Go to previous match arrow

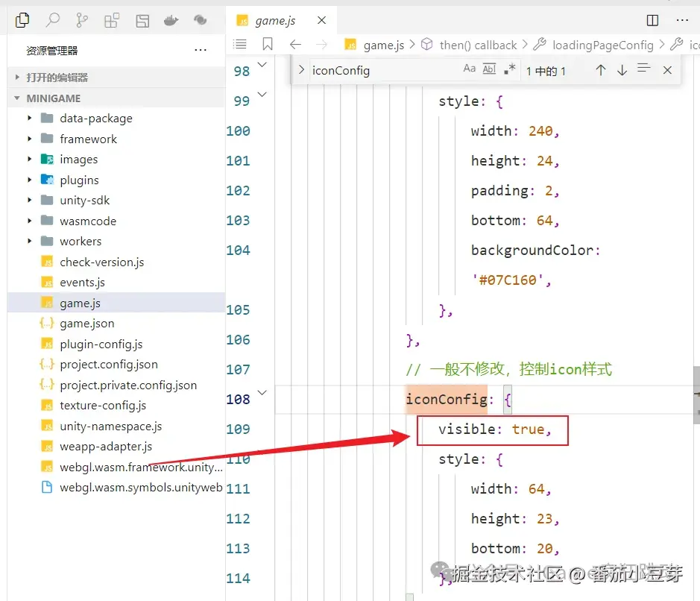[x=600, y=69]
